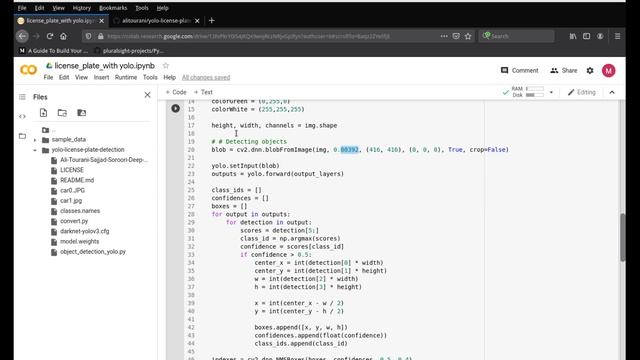Open a new browser tab
The width and height of the screenshot is (640, 360).
pyautogui.click(x=211, y=20)
